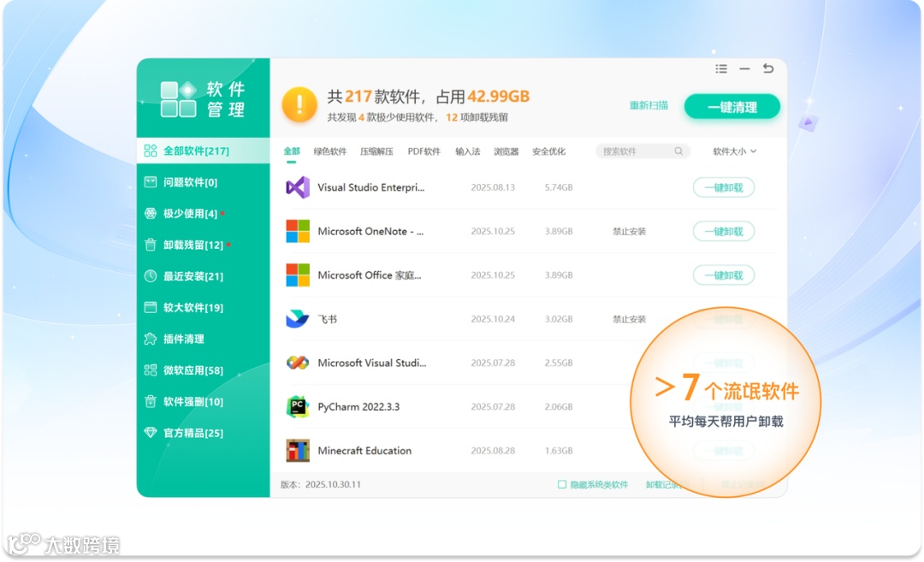This screenshot has width=924, height=562.
Task: Click the back arrow icon in title bar
Action: click(767, 68)
